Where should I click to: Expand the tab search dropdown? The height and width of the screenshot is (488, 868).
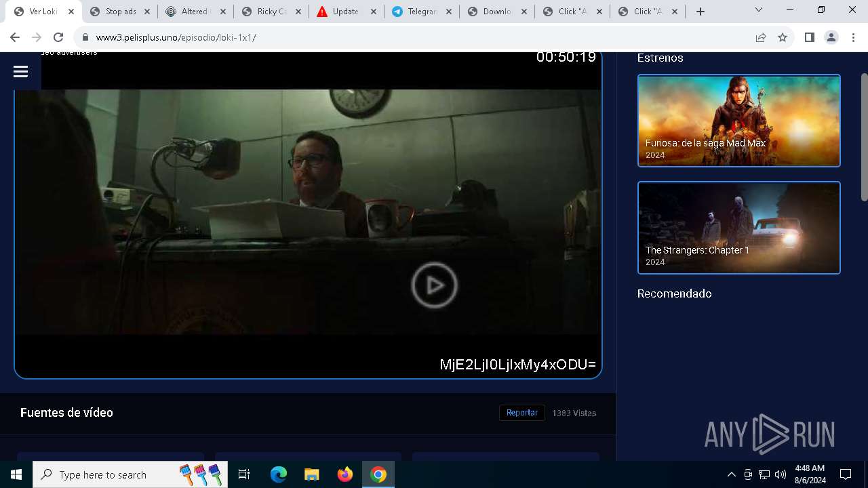[759, 10]
